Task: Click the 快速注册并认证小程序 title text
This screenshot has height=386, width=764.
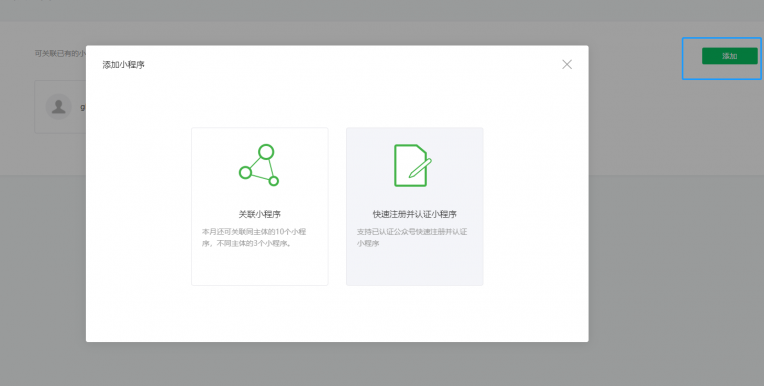Action: 415,214
